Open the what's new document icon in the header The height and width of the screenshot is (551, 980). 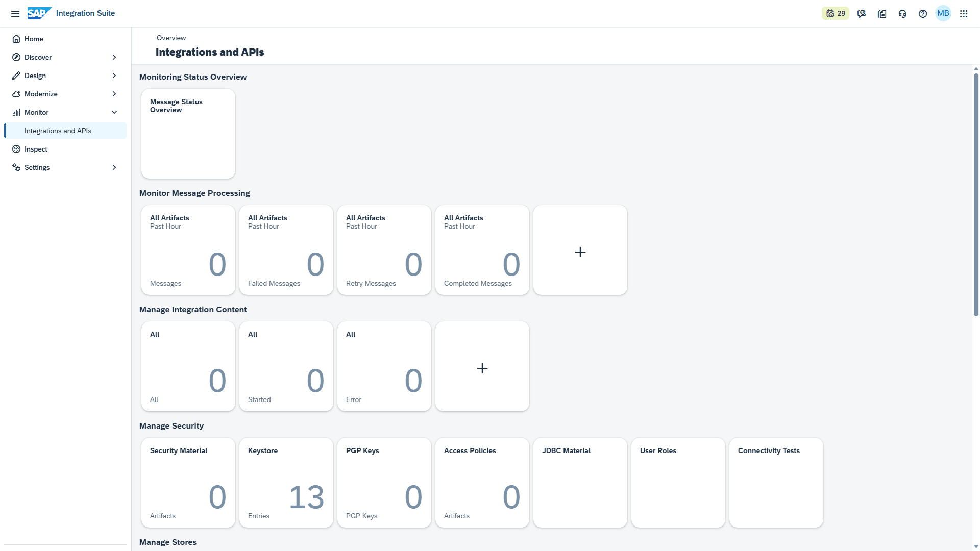click(x=882, y=14)
